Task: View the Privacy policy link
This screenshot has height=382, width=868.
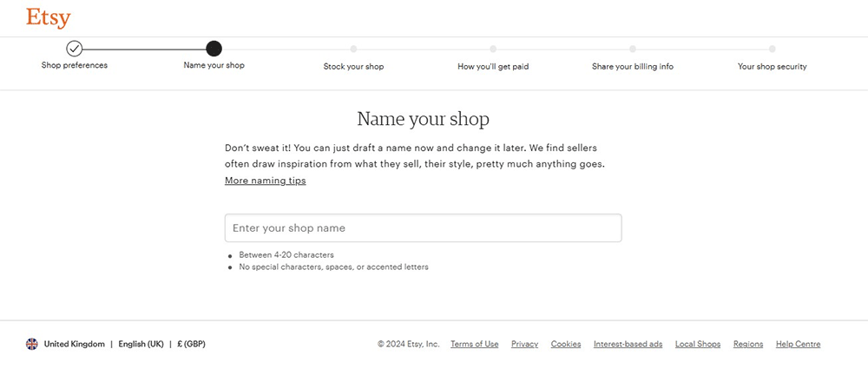Action: pyautogui.click(x=524, y=344)
